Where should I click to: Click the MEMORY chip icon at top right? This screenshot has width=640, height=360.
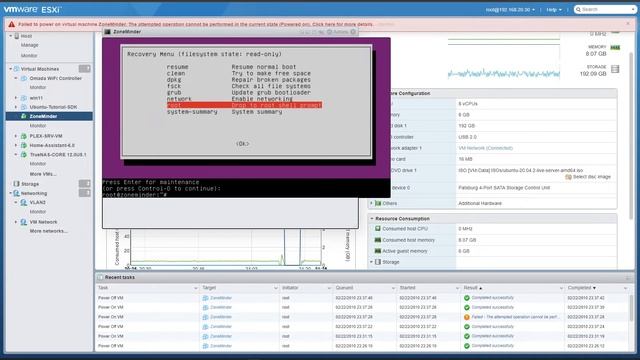point(615,47)
